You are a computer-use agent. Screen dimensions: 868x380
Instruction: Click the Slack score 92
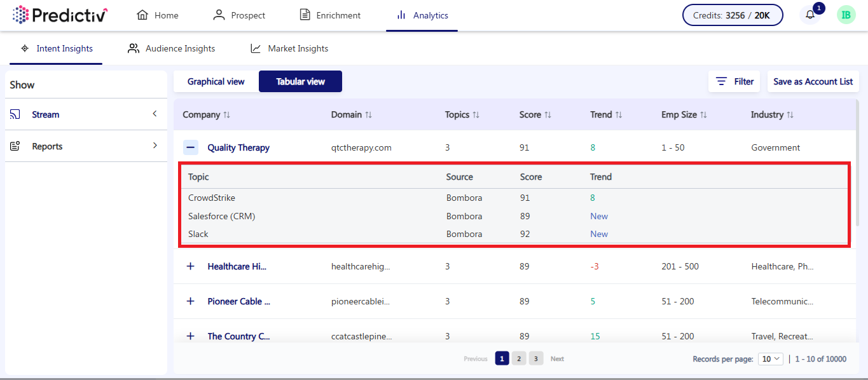[x=525, y=234]
